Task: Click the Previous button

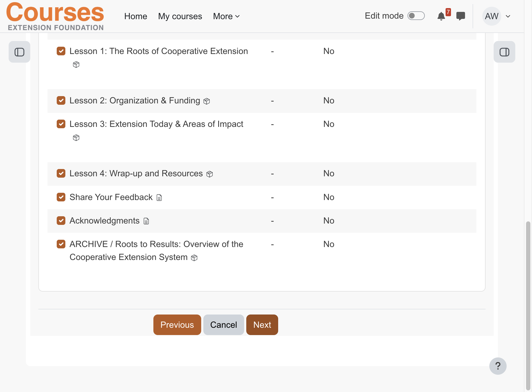Action: (177, 325)
